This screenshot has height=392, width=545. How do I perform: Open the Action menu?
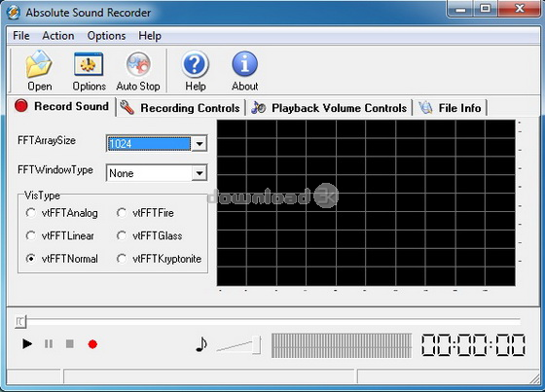pos(58,35)
